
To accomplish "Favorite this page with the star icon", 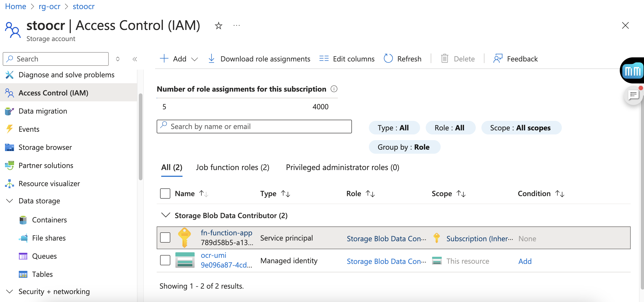I will 218,26.
